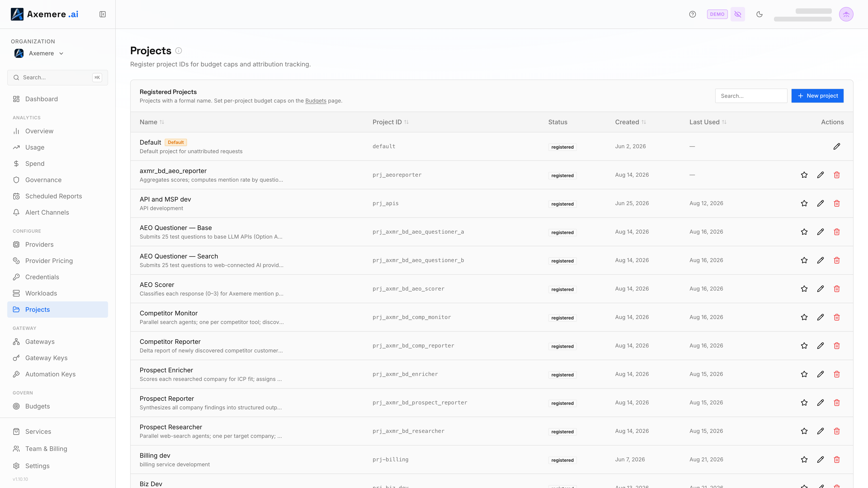Open Services
868x488 pixels.
[x=58, y=432]
